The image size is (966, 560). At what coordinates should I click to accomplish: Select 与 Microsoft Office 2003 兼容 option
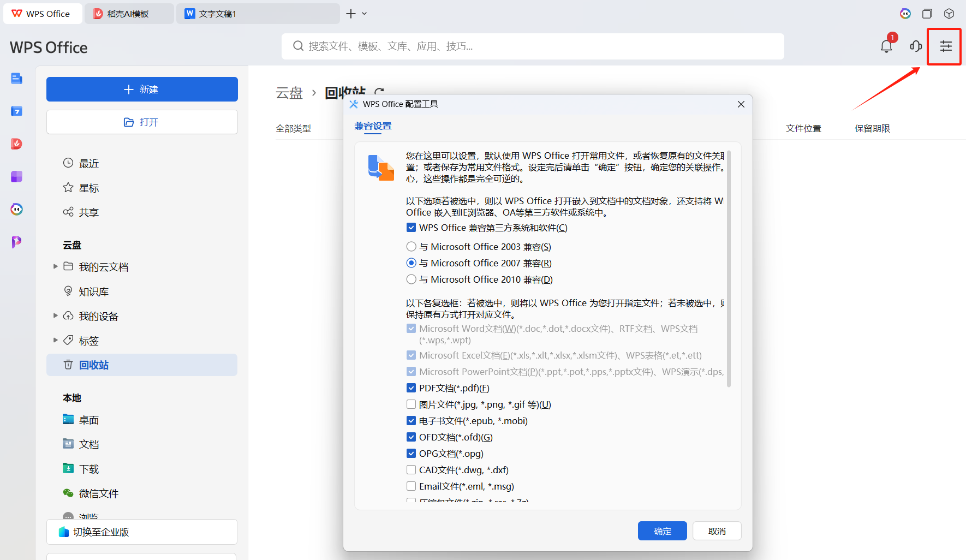pos(411,246)
